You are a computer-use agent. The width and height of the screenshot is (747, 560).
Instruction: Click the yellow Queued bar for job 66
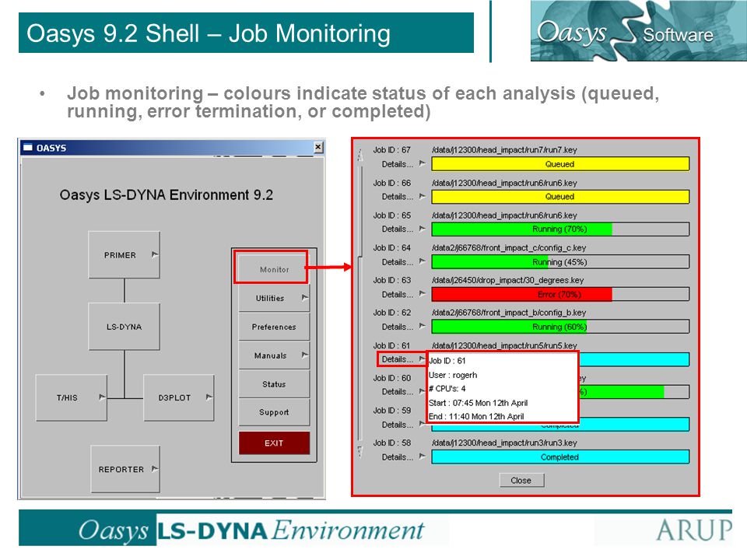[x=560, y=196]
